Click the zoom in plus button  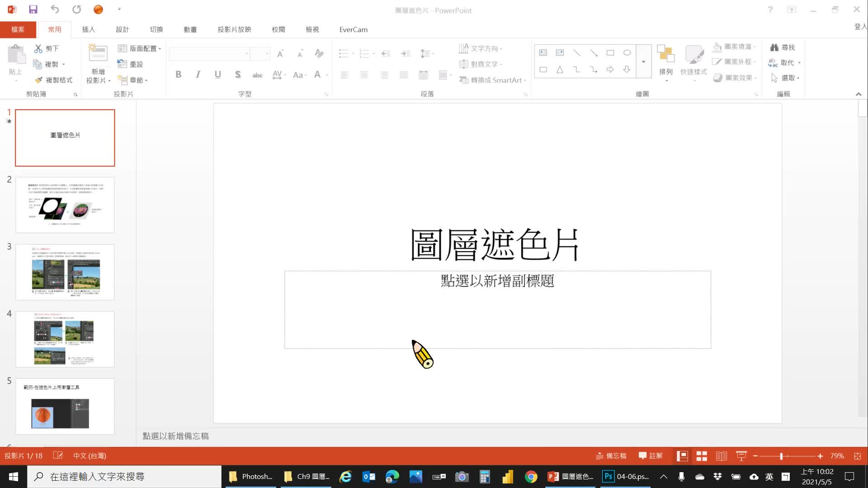[x=820, y=456]
